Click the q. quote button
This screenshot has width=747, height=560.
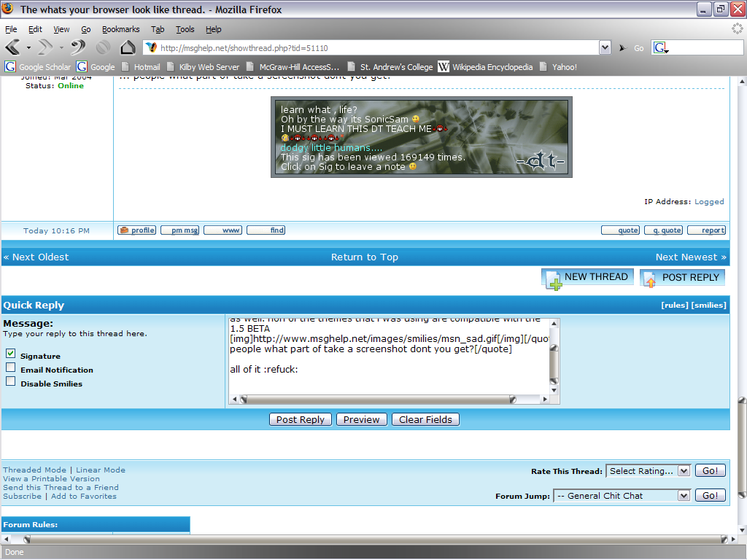[x=663, y=230]
